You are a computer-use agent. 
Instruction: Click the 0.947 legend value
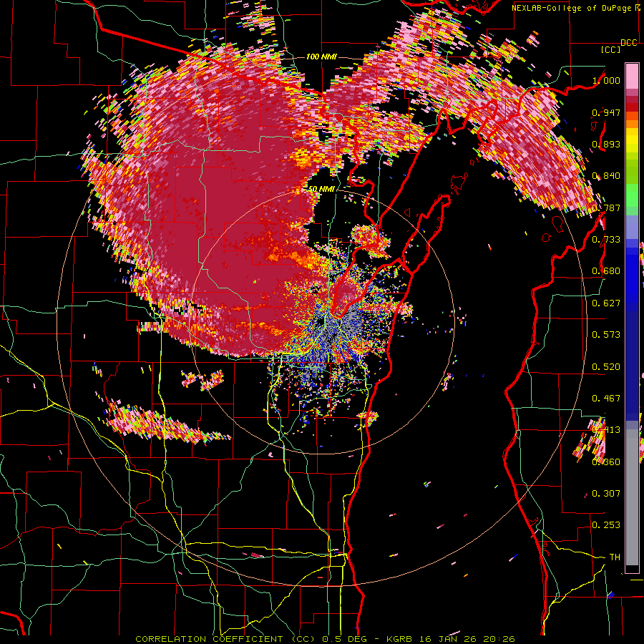coord(606,112)
